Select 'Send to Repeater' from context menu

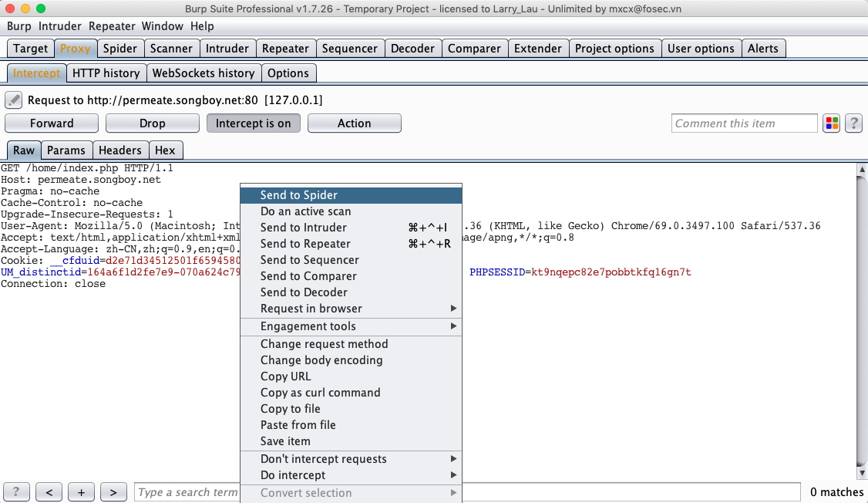305,244
